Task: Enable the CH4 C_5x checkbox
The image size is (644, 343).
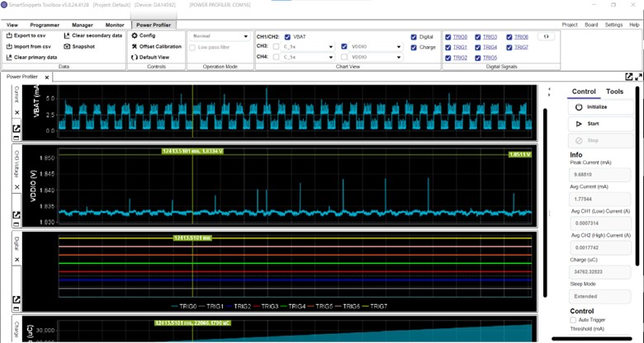Action: click(276, 57)
